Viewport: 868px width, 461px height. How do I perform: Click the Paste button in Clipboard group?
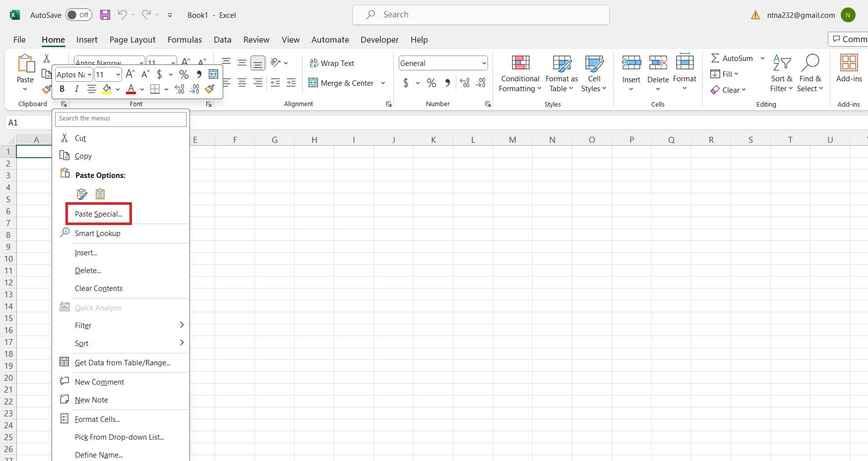click(25, 73)
